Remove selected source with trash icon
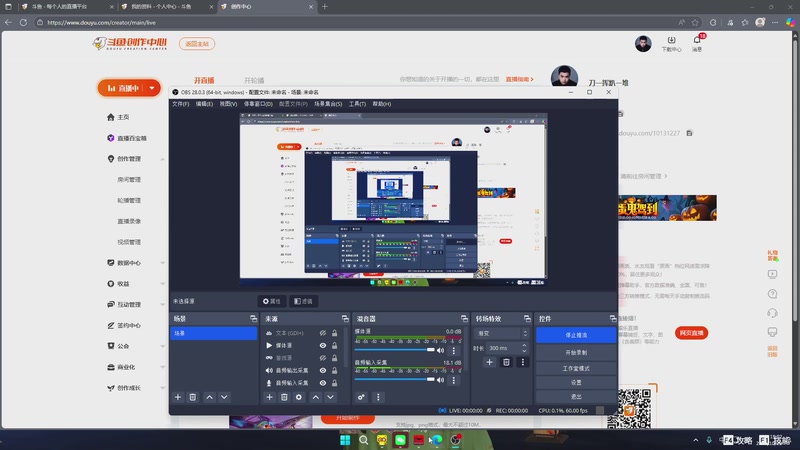 [x=284, y=397]
